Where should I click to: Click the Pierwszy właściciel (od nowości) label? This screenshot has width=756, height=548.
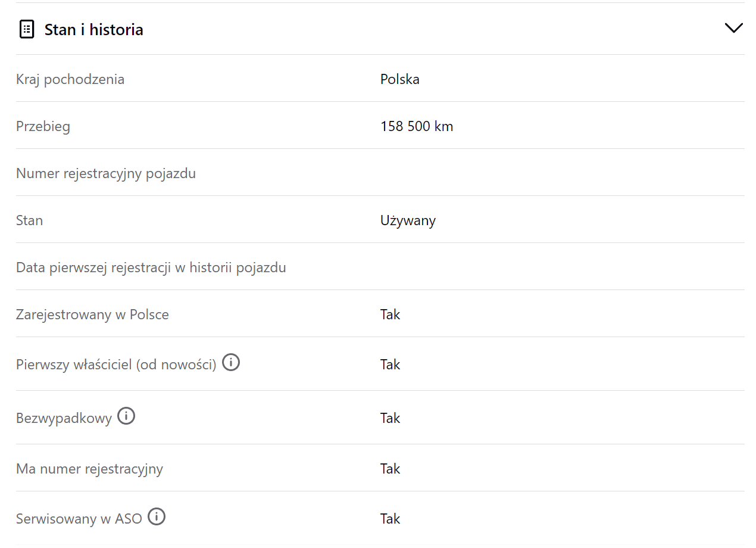point(116,365)
